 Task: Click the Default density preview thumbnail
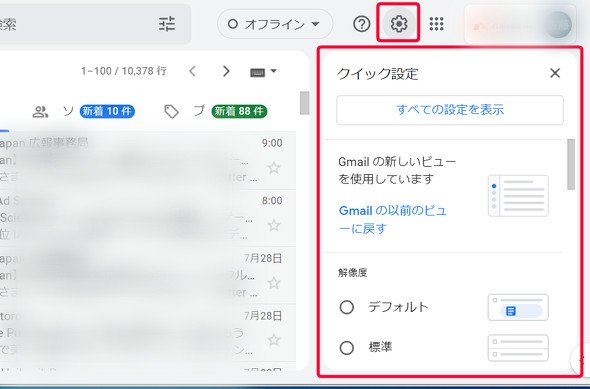518,307
